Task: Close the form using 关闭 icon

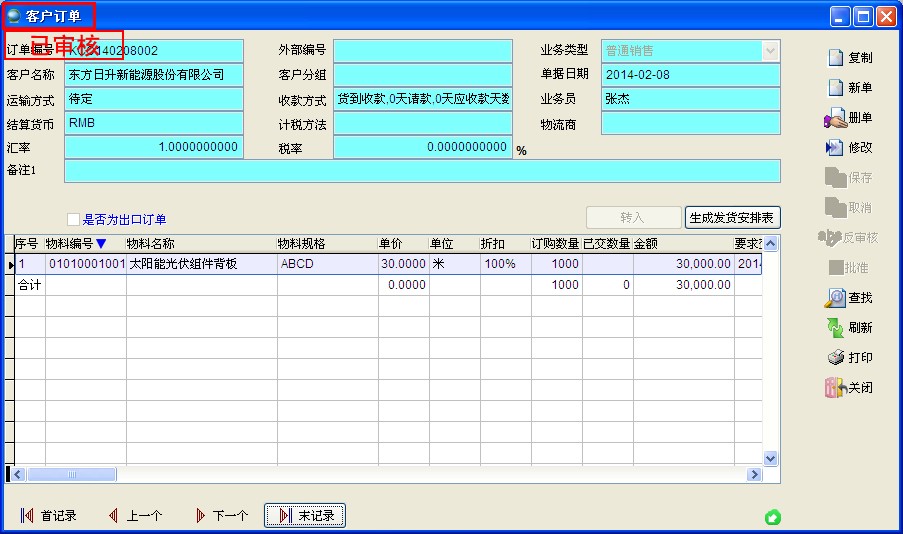Action: pyautogui.click(x=849, y=387)
